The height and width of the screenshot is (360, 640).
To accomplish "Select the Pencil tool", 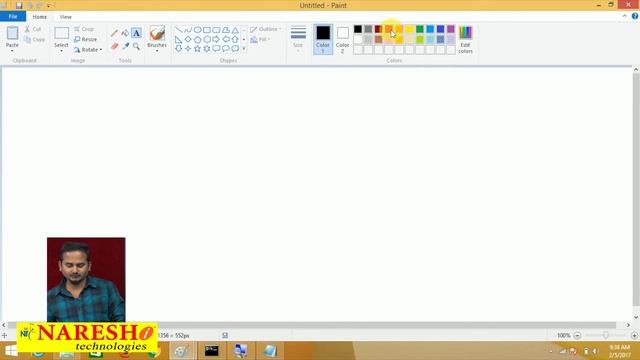I will pos(114,33).
